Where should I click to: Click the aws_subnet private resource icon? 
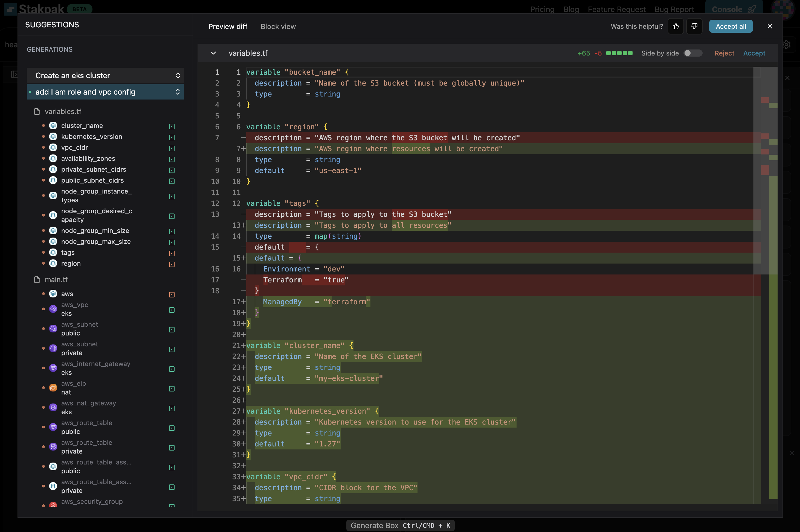coord(53,349)
